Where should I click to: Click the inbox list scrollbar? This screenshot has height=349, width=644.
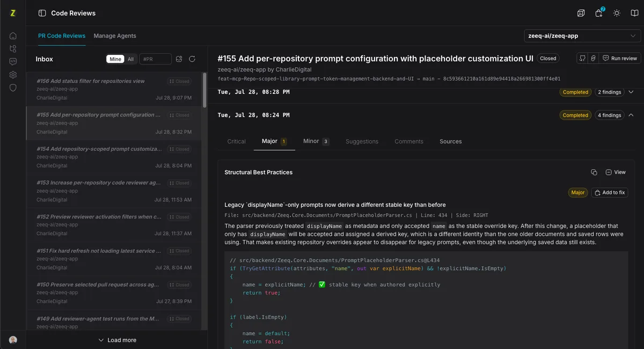(204, 90)
